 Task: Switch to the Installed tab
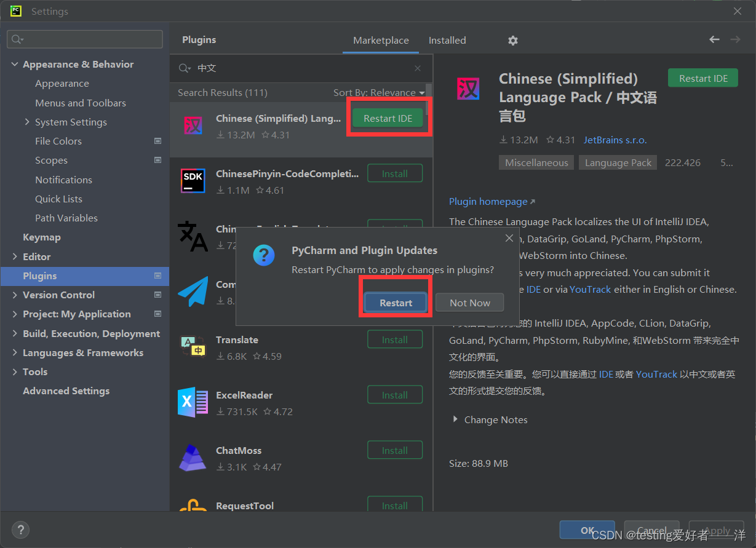click(447, 40)
